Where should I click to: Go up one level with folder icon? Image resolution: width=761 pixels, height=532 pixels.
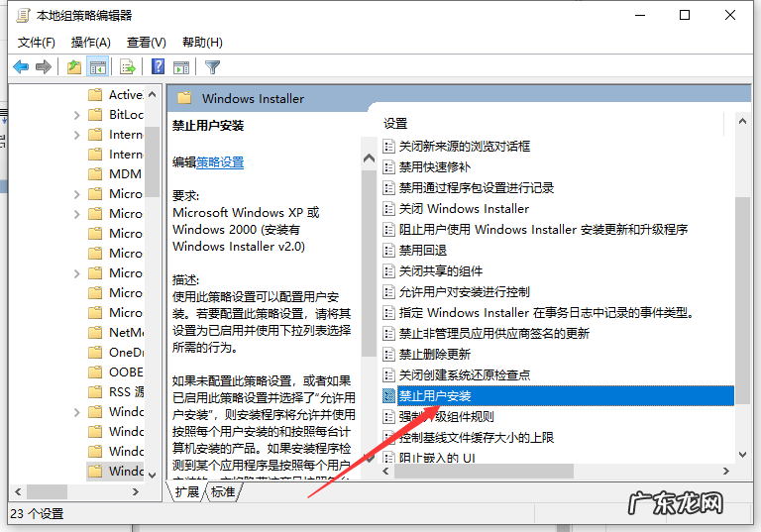click(74, 66)
